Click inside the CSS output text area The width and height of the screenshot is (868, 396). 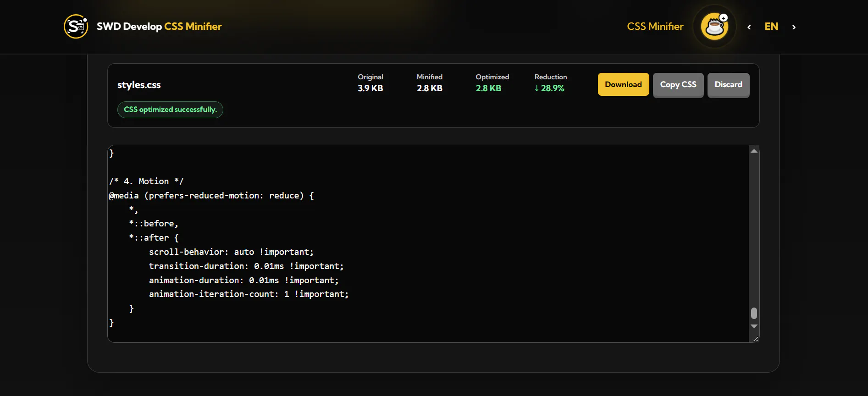click(x=429, y=244)
